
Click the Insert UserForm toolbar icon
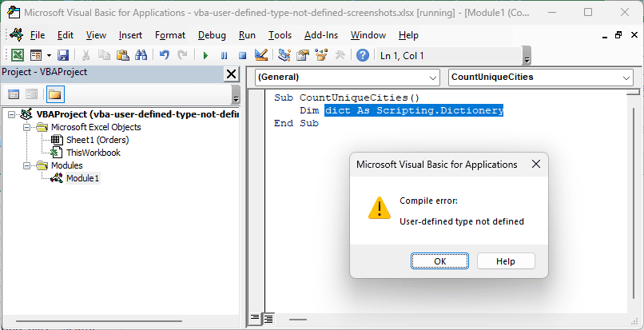coord(36,55)
